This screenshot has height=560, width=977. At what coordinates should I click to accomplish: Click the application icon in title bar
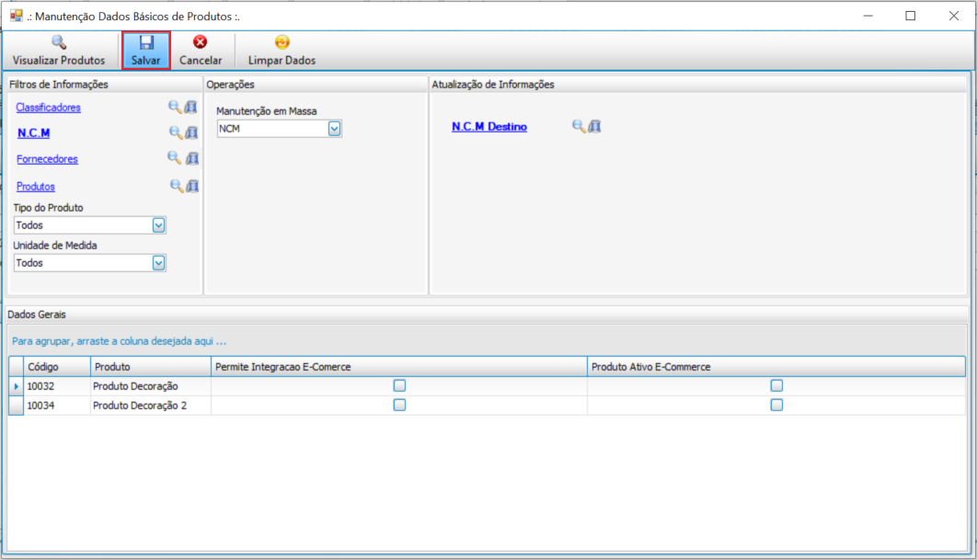pos(17,16)
